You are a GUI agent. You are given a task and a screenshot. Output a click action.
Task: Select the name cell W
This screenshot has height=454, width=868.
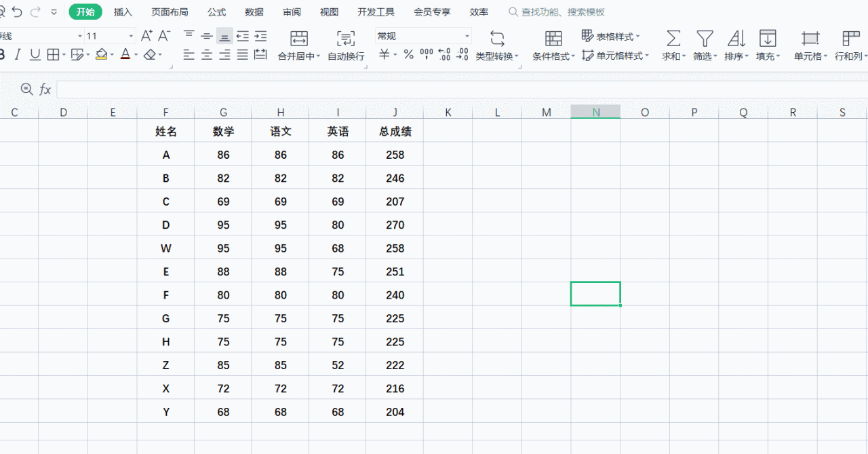166,248
